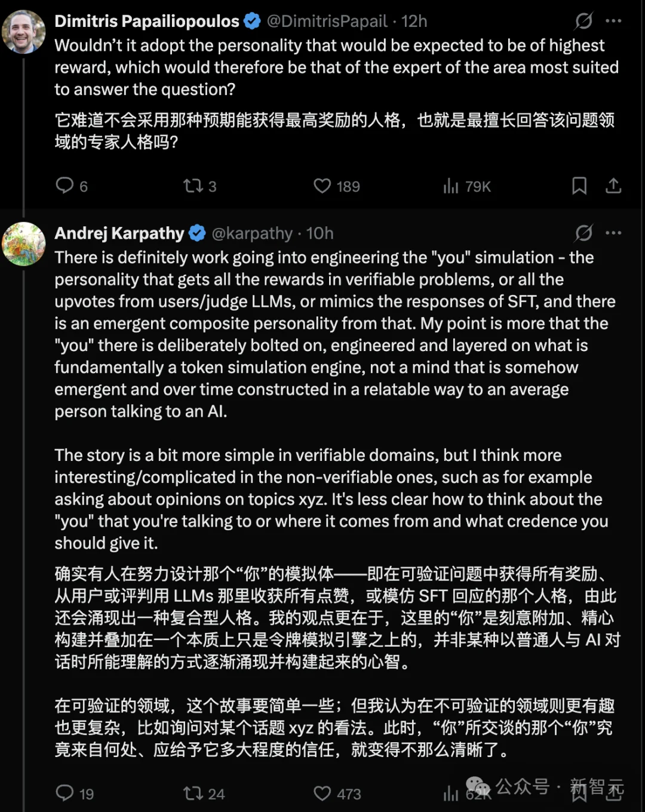
Task: Open the more options menu on Dimitris's tweet
Action: [614, 21]
